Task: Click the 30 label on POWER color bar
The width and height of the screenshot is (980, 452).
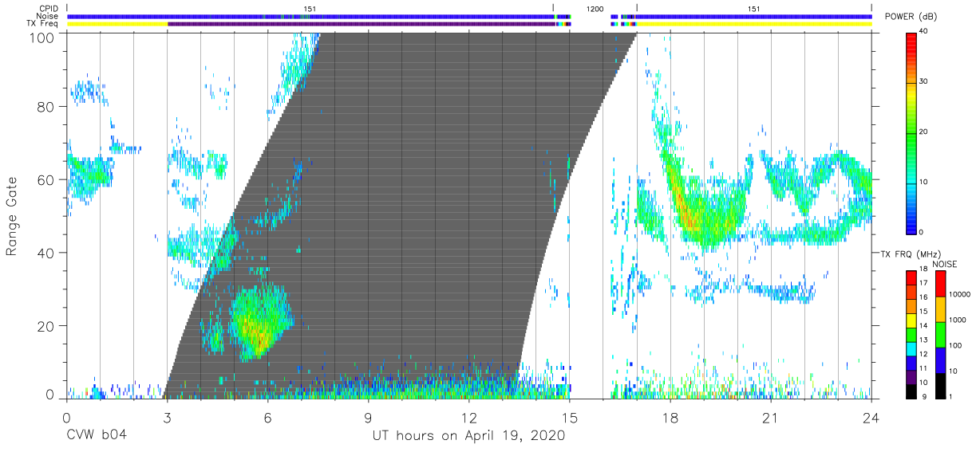Action: [925, 81]
